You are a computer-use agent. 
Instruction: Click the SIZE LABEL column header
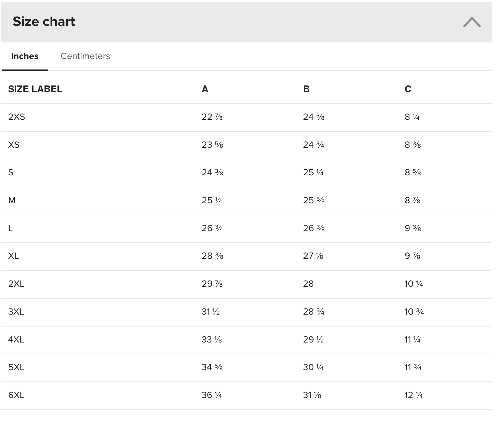pyautogui.click(x=35, y=89)
